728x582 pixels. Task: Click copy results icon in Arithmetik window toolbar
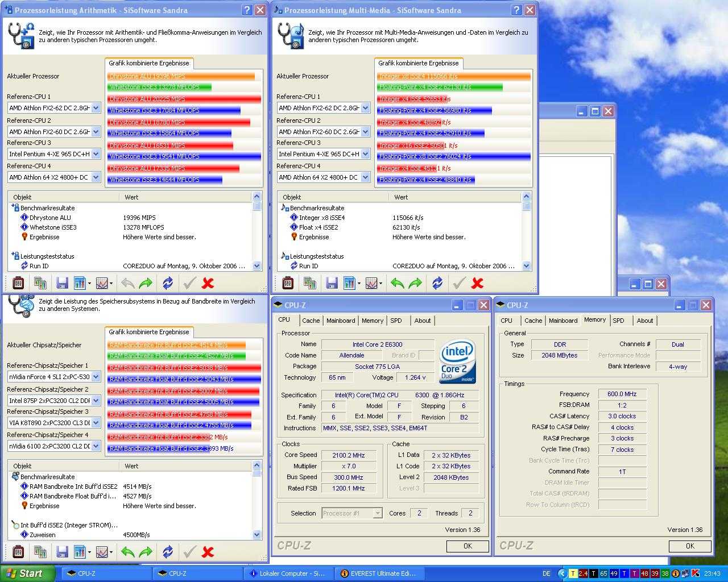40,282
